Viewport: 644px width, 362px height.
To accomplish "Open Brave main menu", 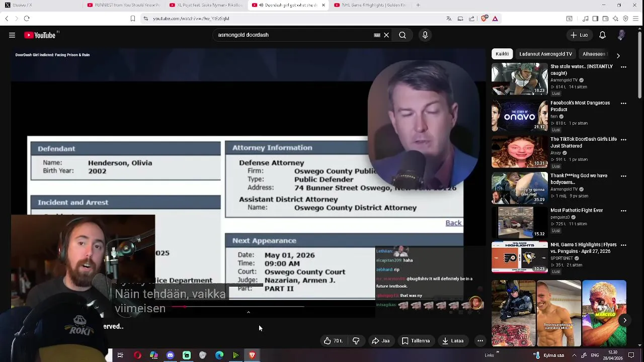I will [x=636, y=19].
